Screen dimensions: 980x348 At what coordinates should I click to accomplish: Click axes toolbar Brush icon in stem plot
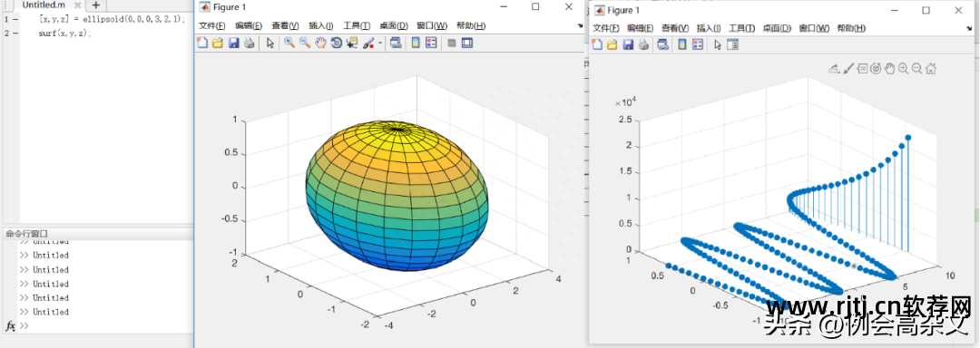[x=848, y=68]
